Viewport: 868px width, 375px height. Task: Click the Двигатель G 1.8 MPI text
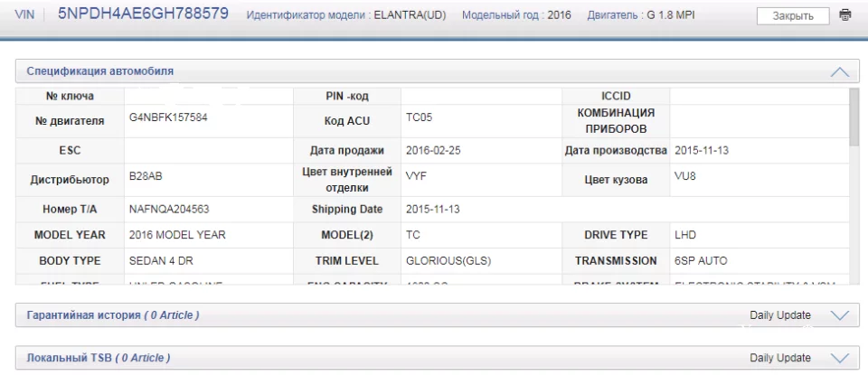pos(640,15)
